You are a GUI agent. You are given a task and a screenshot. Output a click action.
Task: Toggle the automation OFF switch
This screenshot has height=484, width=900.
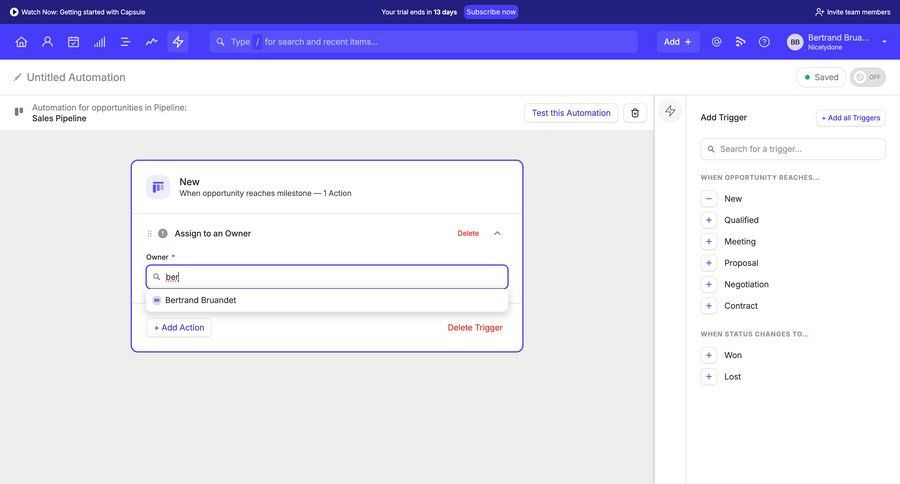867,77
